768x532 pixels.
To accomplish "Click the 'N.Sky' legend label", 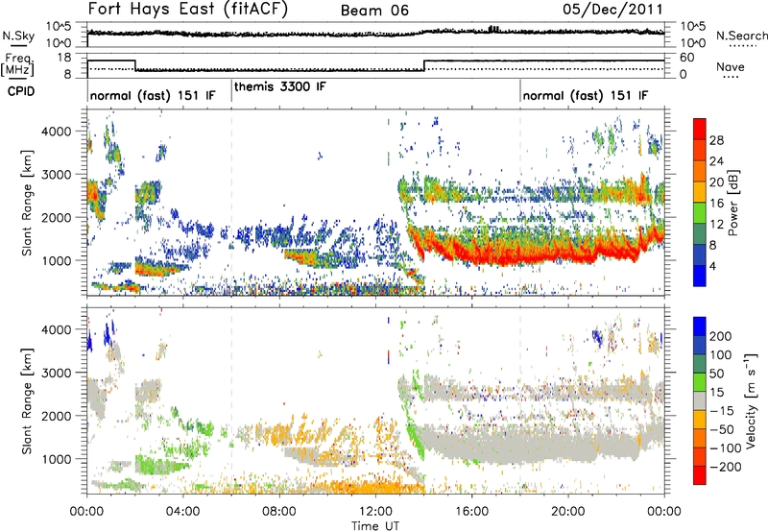I will [x=18, y=36].
